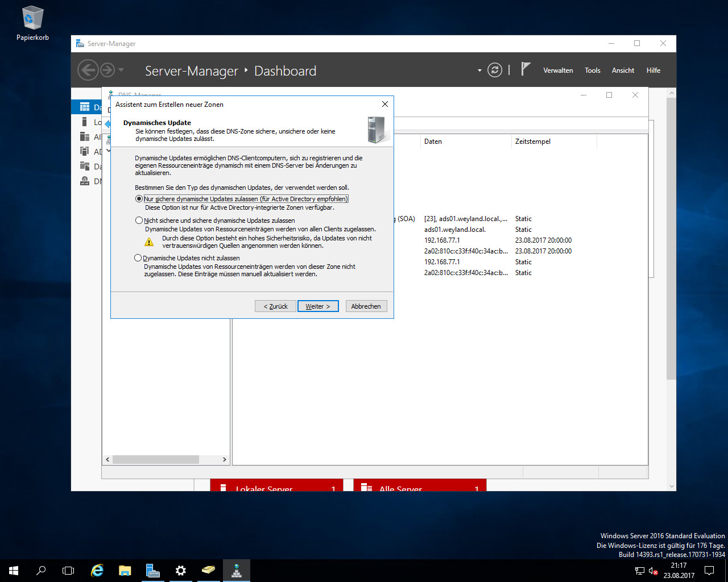Click the 'Abbrechen' button
The height and width of the screenshot is (582, 728).
point(366,306)
